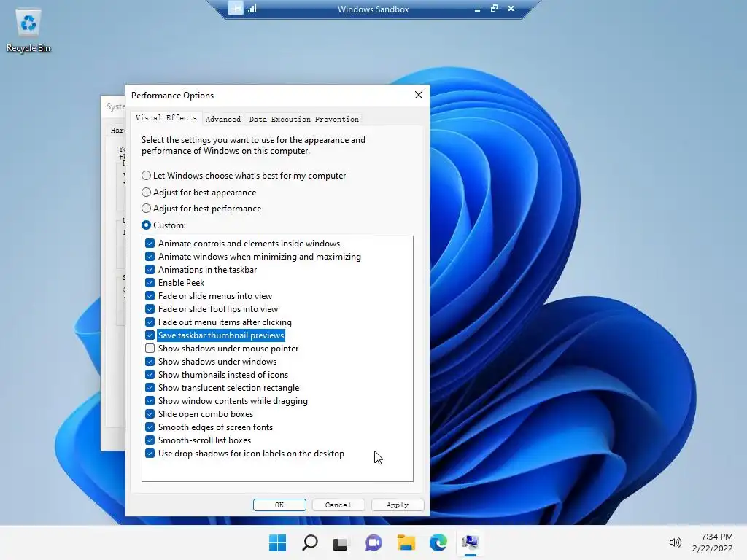The image size is (747, 560).
Task: Open taskbar Search
Action: tap(309, 542)
